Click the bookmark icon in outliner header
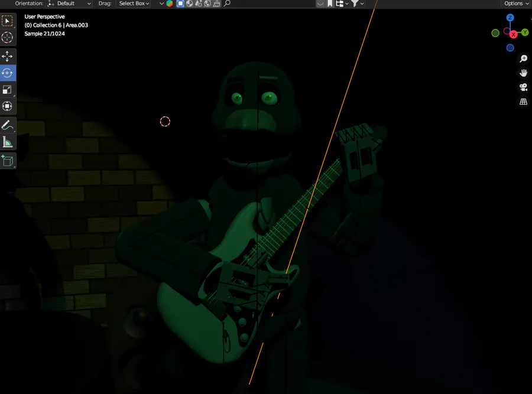This screenshot has height=394, width=532. click(330, 4)
